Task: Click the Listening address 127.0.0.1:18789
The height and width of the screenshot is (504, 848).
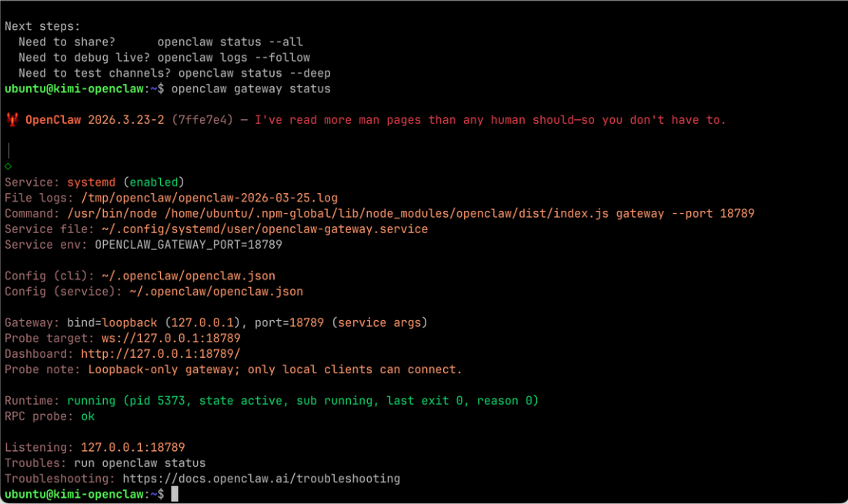Action: click(x=133, y=447)
